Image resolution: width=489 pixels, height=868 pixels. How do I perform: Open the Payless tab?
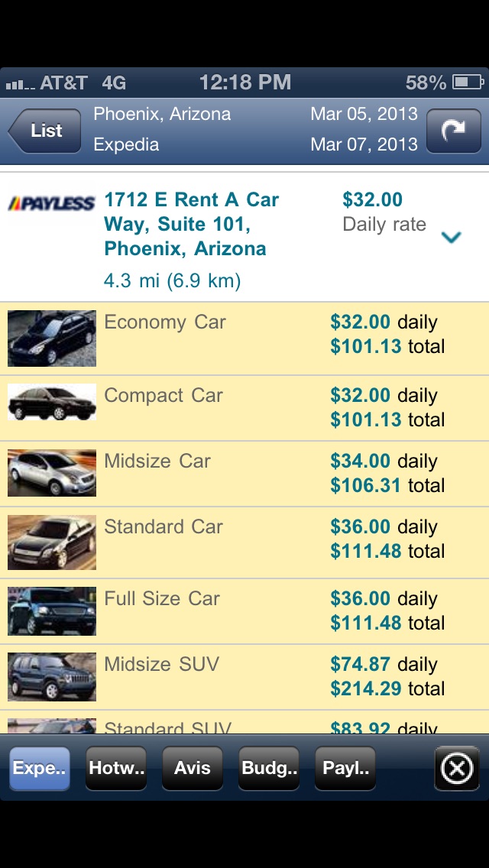(x=345, y=768)
